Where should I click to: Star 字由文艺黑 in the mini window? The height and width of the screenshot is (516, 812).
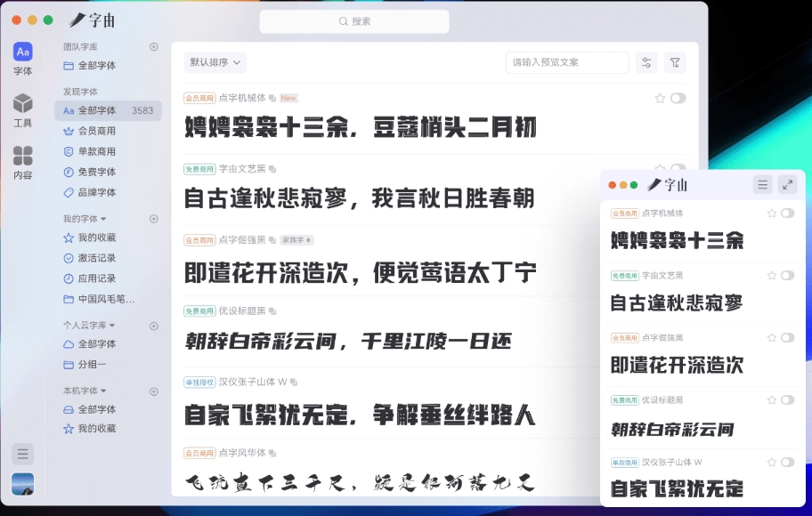point(772,275)
